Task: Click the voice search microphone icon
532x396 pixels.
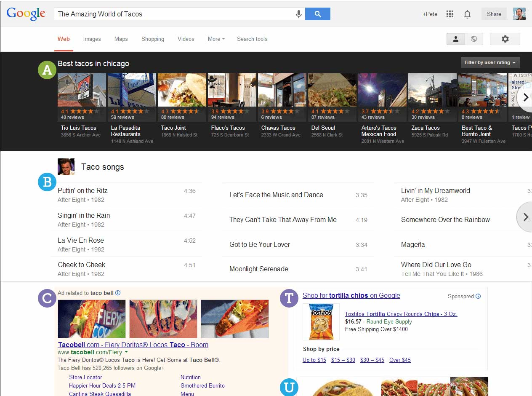Action: pyautogui.click(x=299, y=14)
